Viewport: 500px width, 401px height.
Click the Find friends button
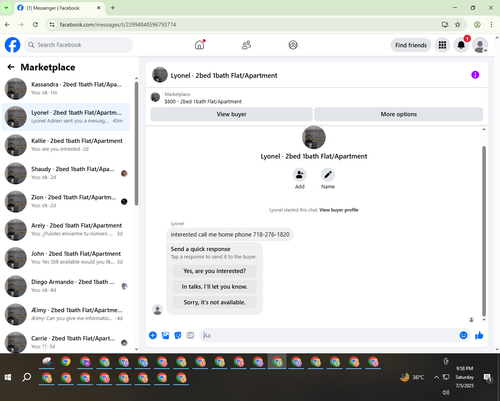tap(411, 45)
